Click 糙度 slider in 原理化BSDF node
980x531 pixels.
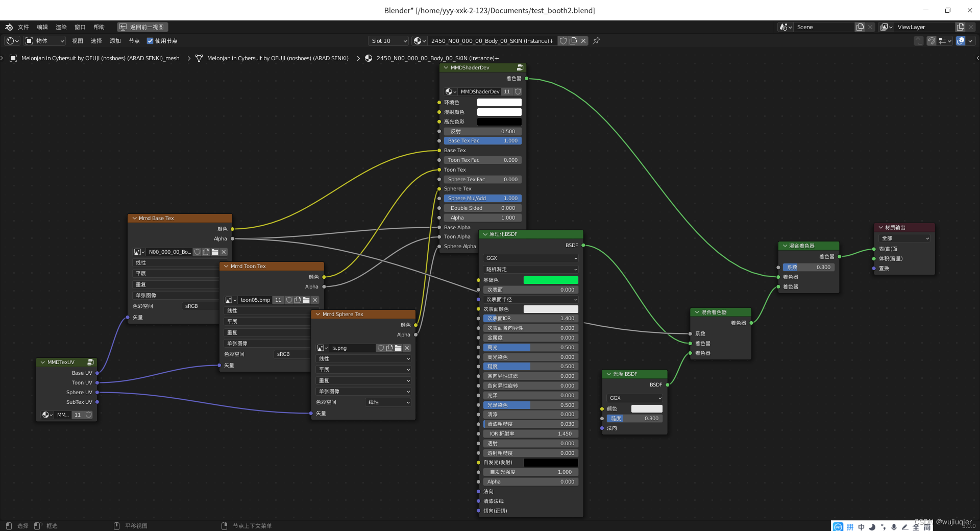point(531,366)
